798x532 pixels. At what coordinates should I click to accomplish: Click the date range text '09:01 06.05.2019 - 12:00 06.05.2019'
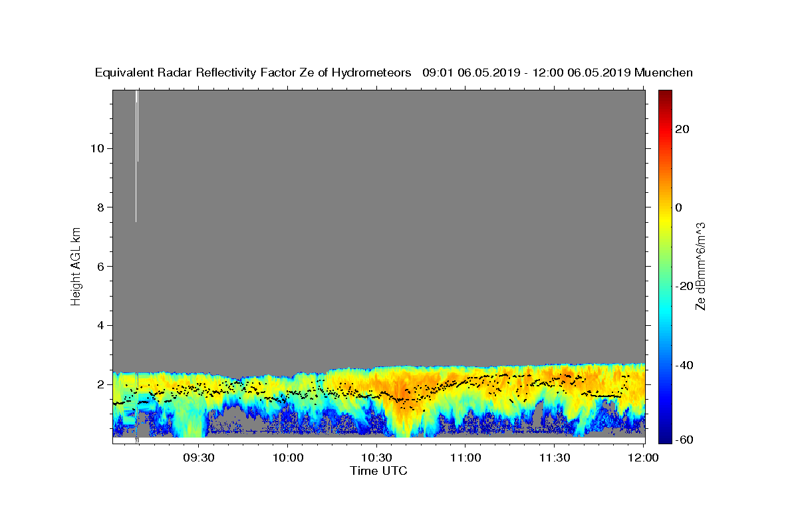point(527,73)
